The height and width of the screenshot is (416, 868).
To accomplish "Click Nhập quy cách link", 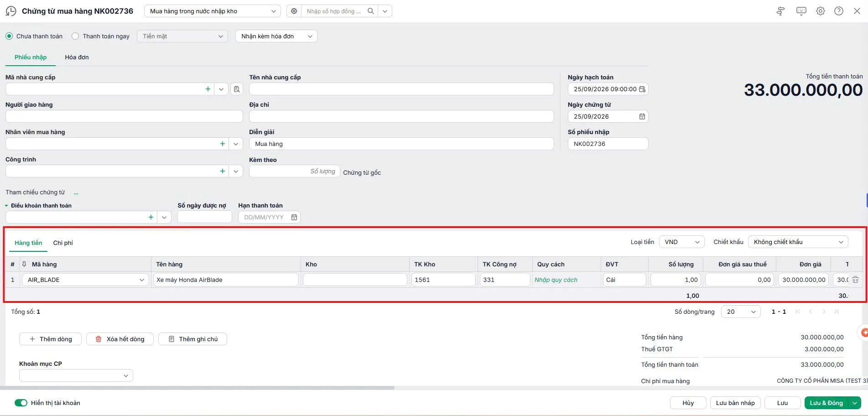I will (x=556, y=280).
